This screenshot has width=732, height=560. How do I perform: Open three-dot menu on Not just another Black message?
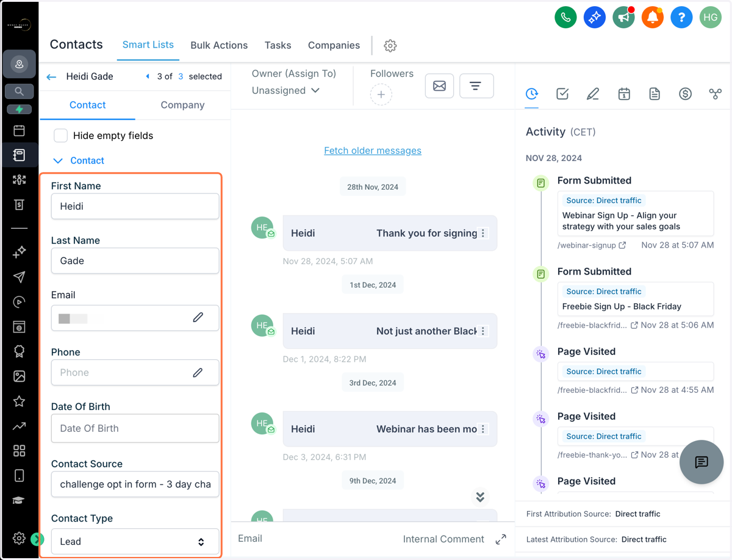click(483, 331)
